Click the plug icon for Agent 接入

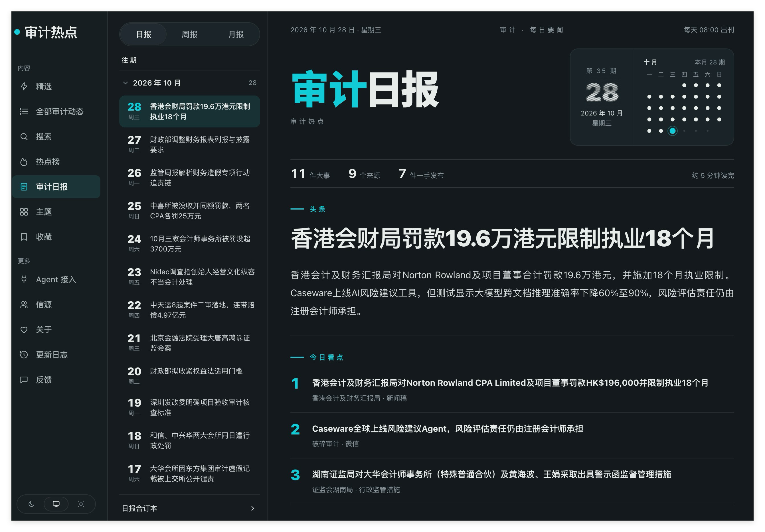pyautogui.click(x=24, y=279)
